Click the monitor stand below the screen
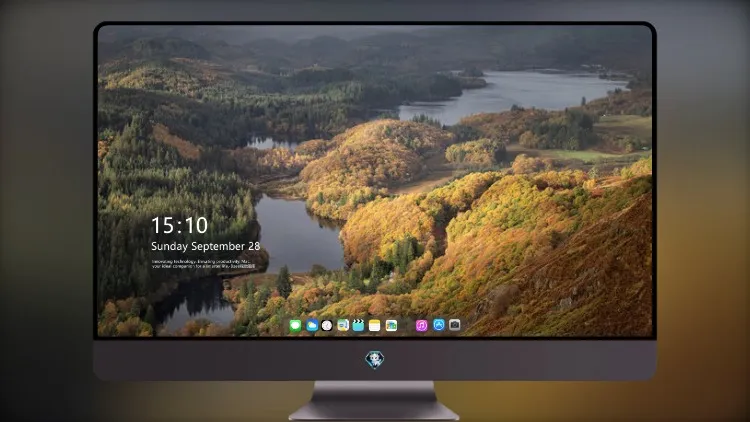The width and height of the screenshot is (750, 422). [374, 401]
